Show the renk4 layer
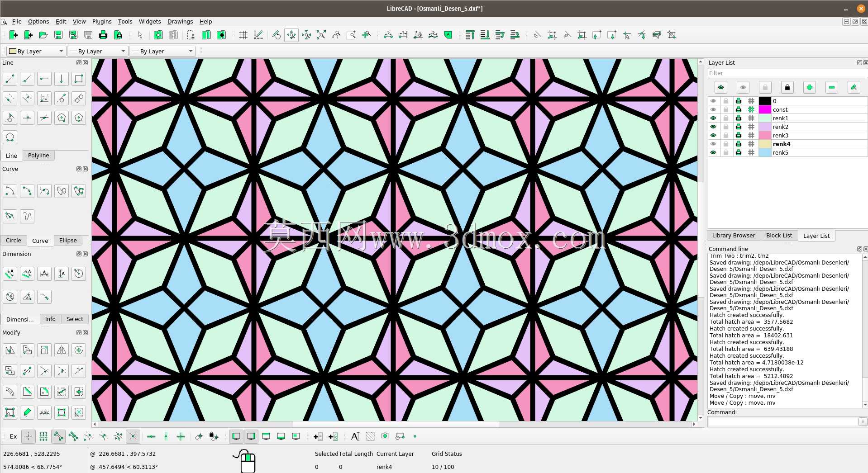Image resolution: width=868 pixels, height=473 pixels. pos(713,144)
